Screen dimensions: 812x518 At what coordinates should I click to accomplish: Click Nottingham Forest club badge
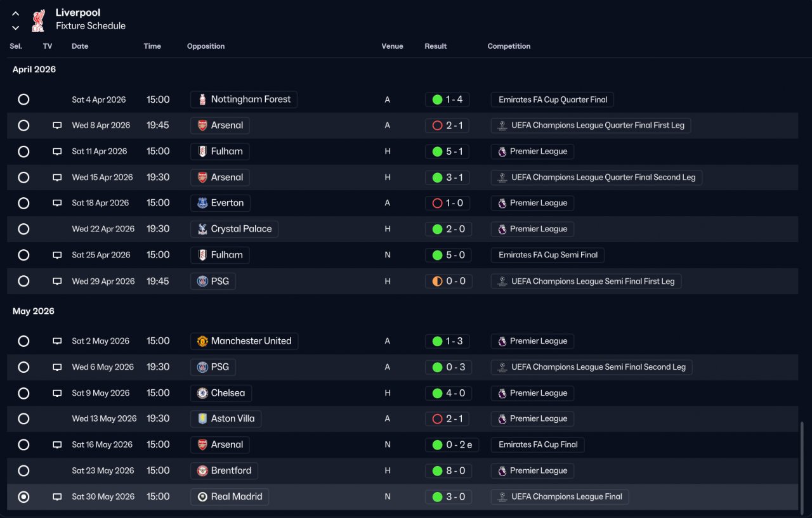click(x=202, y=100)
